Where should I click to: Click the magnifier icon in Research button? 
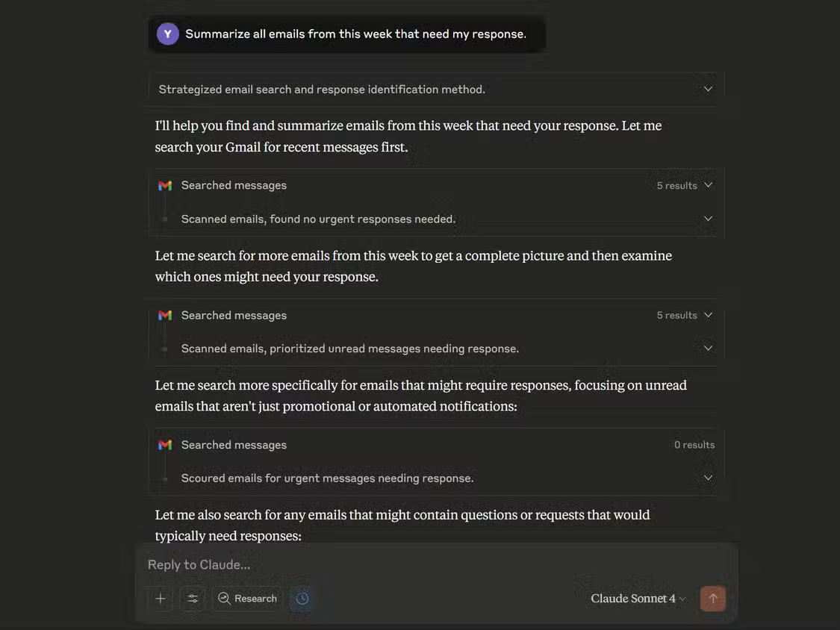point(223,599)
